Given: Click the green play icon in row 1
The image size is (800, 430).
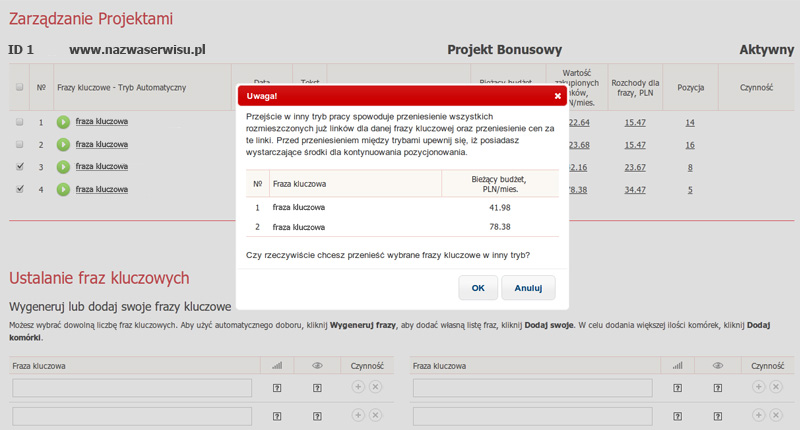Looking at the screenshot, I should [x=63, y=122].
